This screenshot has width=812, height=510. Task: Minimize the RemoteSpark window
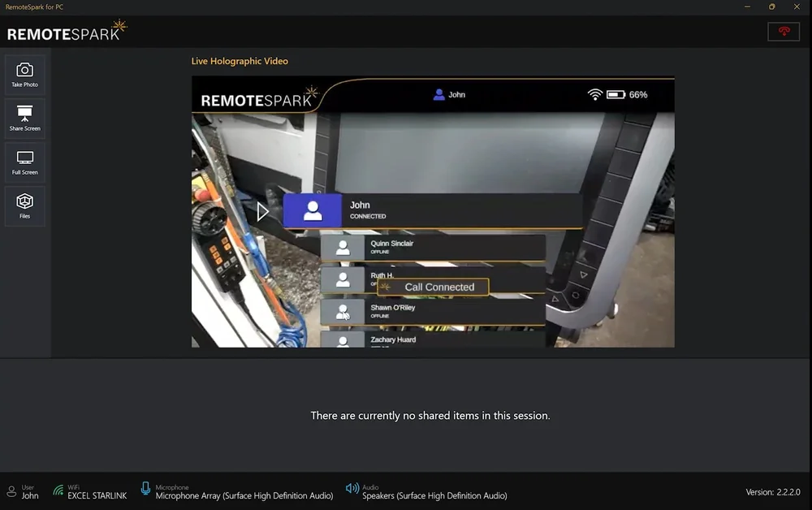click(747, 6)
